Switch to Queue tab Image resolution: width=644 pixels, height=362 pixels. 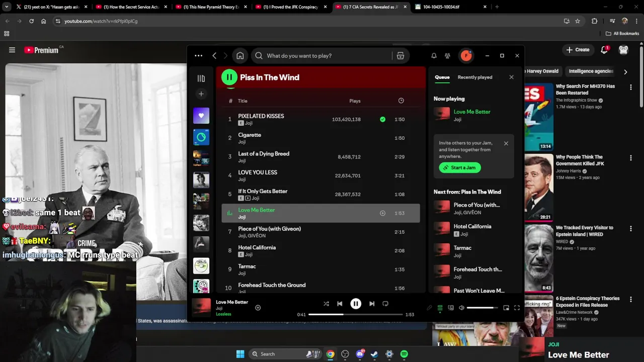442,77
